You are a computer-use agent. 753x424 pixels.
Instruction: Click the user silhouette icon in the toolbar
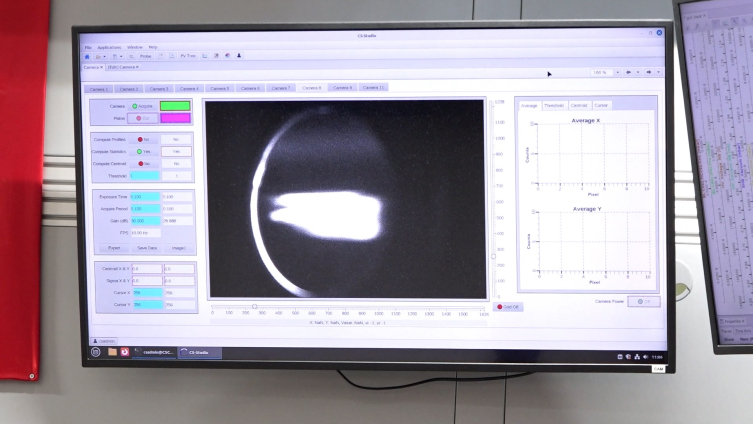point(239,56)
